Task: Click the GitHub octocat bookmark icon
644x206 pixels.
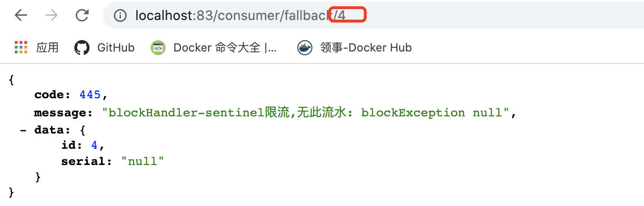Action: point(82,48)
